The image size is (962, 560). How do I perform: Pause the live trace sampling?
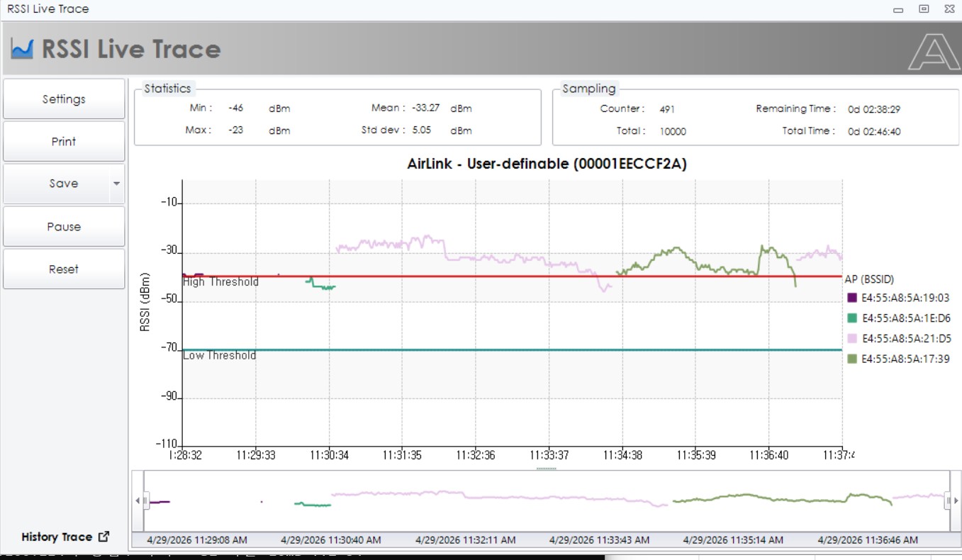(x=64, y=227)
